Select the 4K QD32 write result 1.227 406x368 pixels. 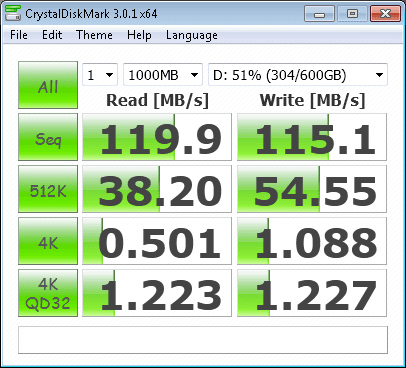pyautogui.click(x=312, y=293)
